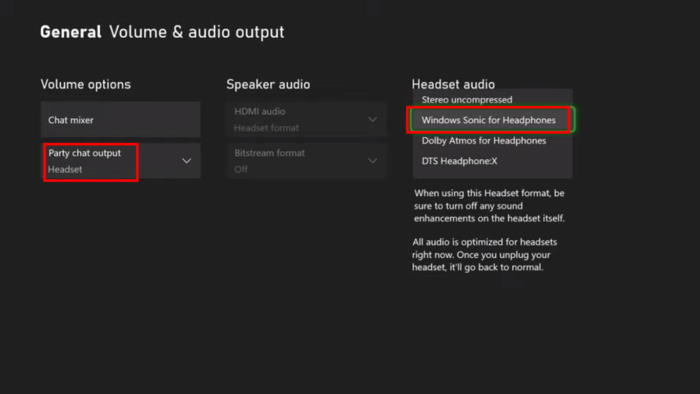The image size is (700, 394).
Task: Click the Volume options section heading
Action: pos(86,84)
